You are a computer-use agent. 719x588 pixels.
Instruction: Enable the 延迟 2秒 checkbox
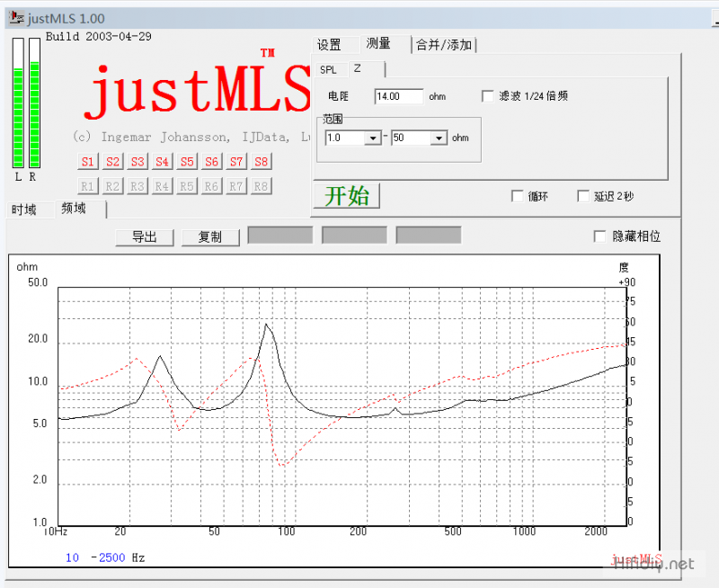(x=582, y=196)
